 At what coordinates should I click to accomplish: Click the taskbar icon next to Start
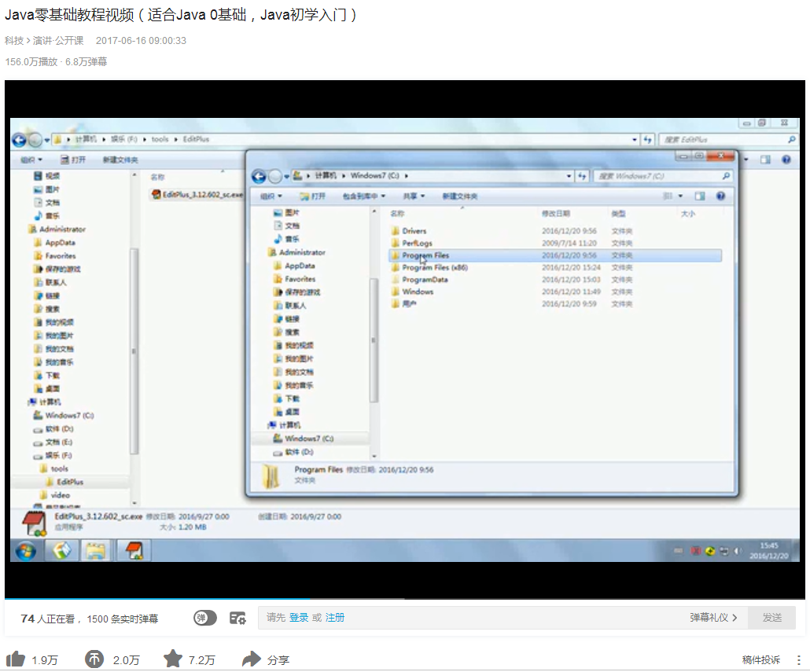point(61,551)
